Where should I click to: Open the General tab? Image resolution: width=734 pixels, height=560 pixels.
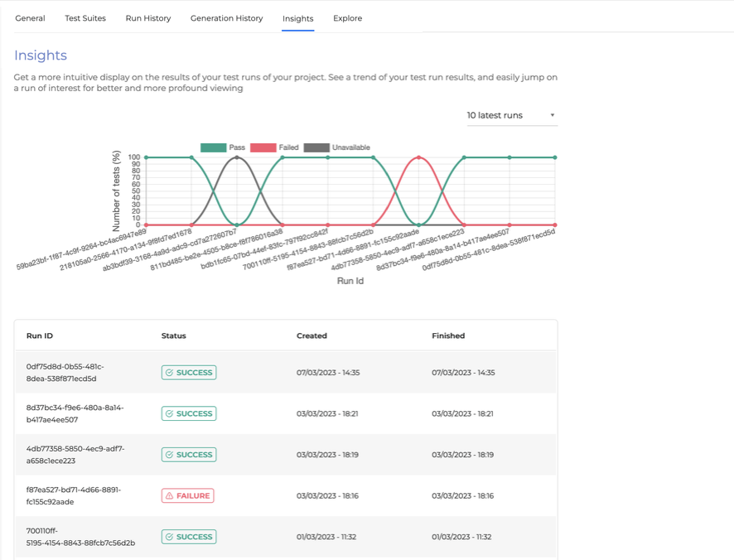pos(30,18)
